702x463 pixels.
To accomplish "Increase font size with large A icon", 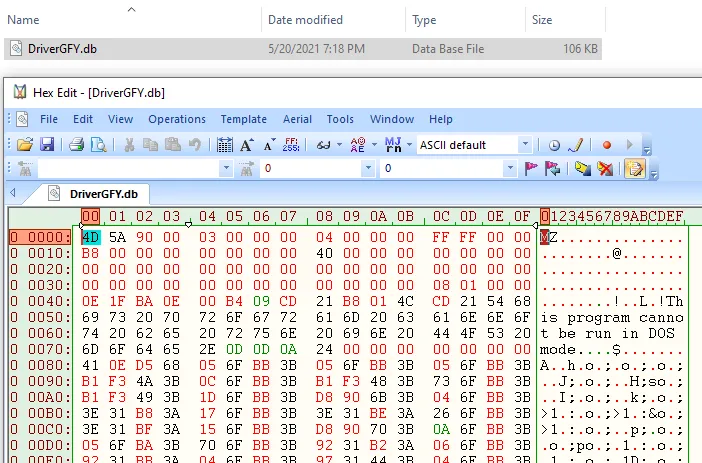I will [246, 145].
